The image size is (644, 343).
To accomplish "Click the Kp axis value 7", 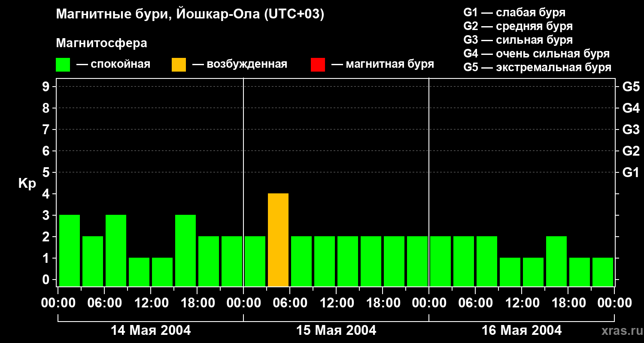I will pyautogui.click(x=47, y=129).
